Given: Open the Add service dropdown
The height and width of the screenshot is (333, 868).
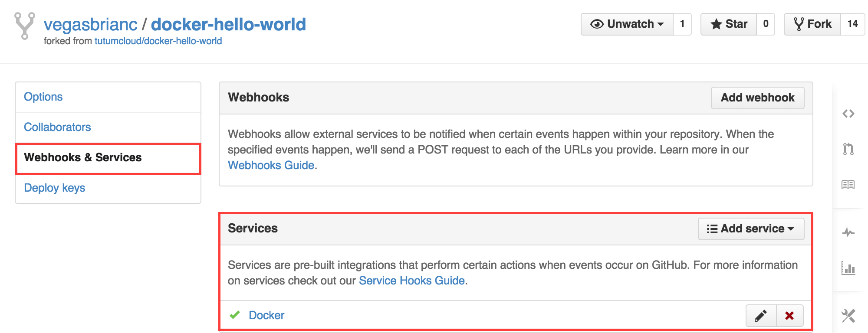Looking at the screenshot, I should click(x=751, y=229).
